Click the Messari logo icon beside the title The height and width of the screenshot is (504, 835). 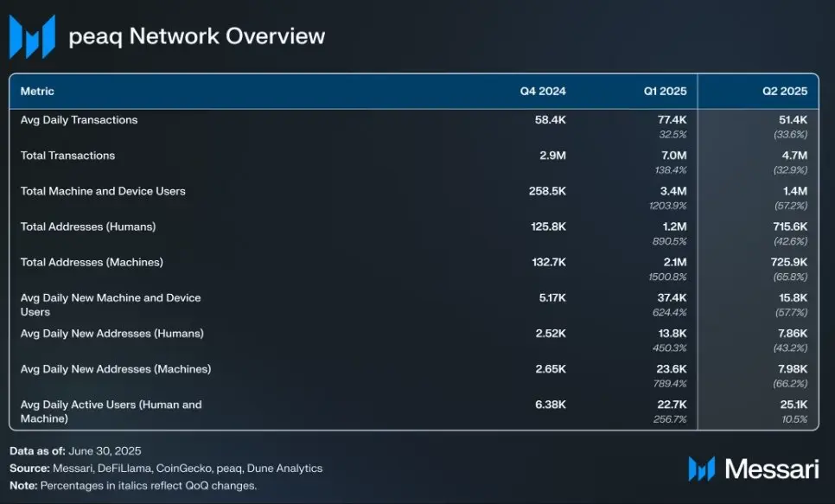(x=33, y=36)
